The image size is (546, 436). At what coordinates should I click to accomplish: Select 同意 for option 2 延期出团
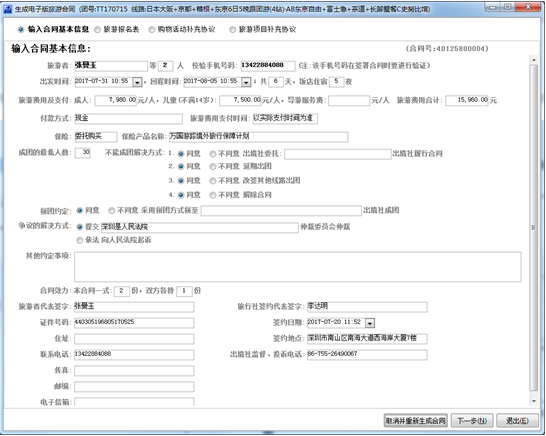tap(181, 167)
